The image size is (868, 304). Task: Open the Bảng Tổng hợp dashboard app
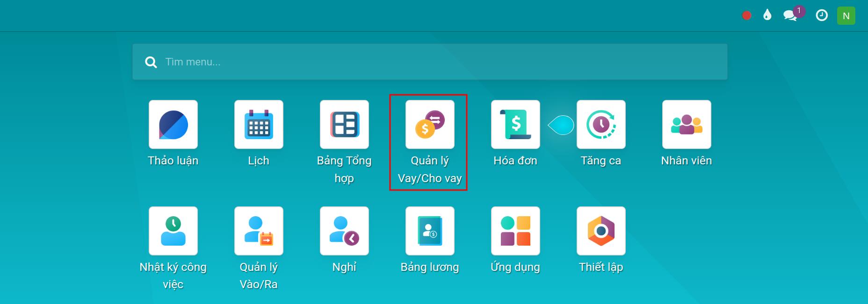point(344,124)
